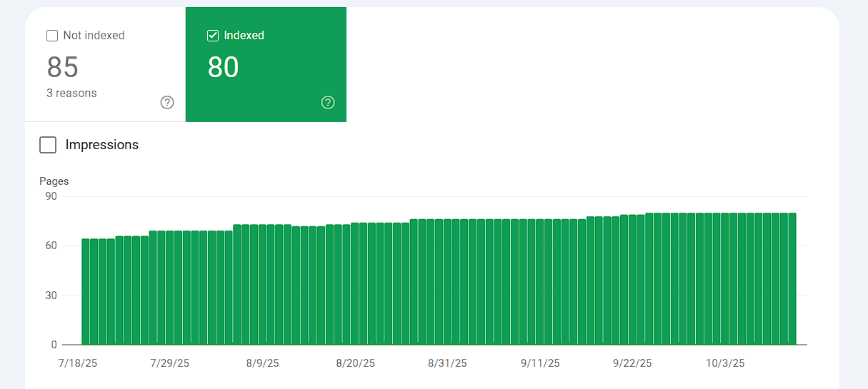Open help icon on Not indexed card
This screenshot has height=389, width=868.
point(167,103)
